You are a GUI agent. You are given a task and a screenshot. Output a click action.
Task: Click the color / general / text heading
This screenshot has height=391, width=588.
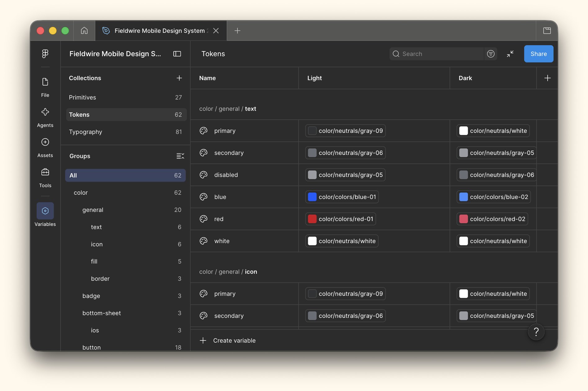tap(228, 109)
